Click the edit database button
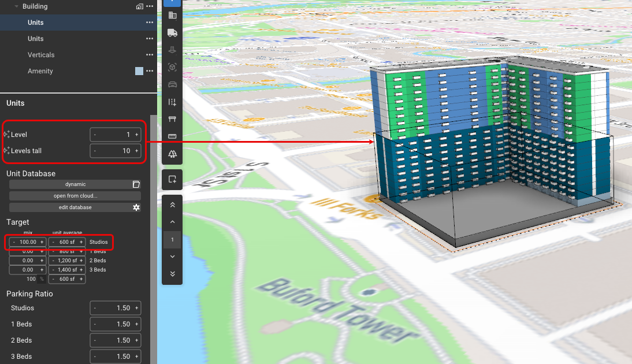 tap(75, 207)
